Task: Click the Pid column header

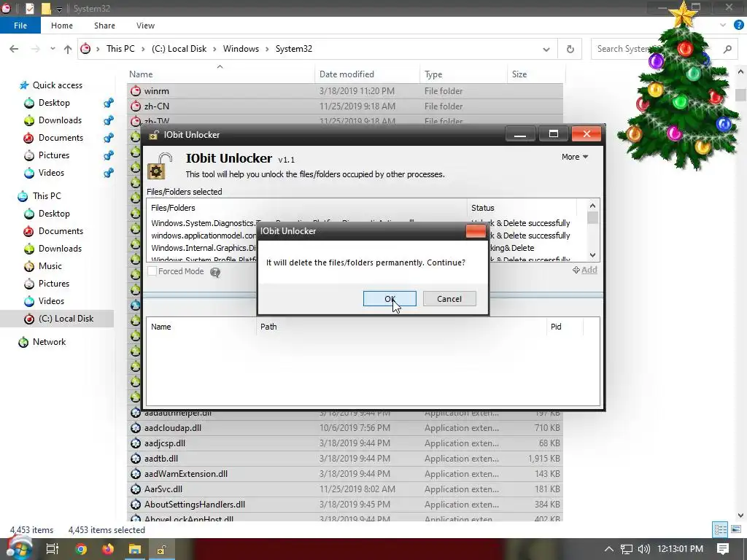Action: [x=556, y=327]
